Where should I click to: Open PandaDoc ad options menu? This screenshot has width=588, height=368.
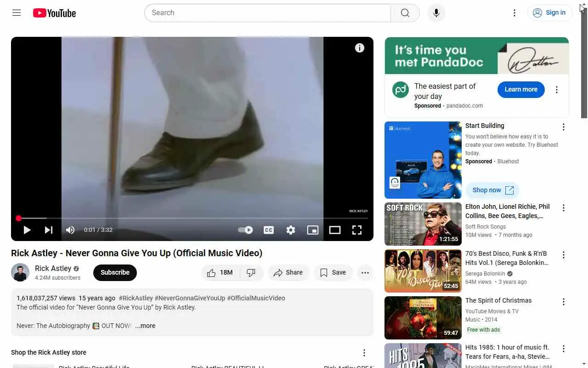[x=557, y=90]
